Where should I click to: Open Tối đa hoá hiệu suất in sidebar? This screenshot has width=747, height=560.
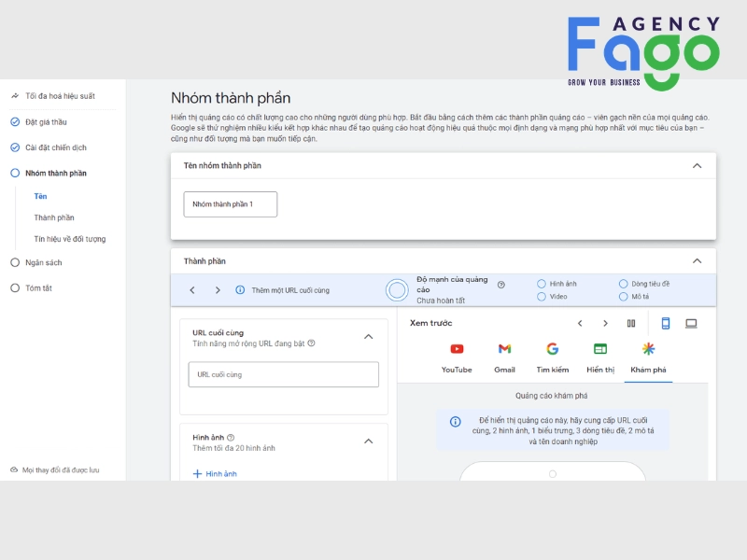click(x=60, y=96)
